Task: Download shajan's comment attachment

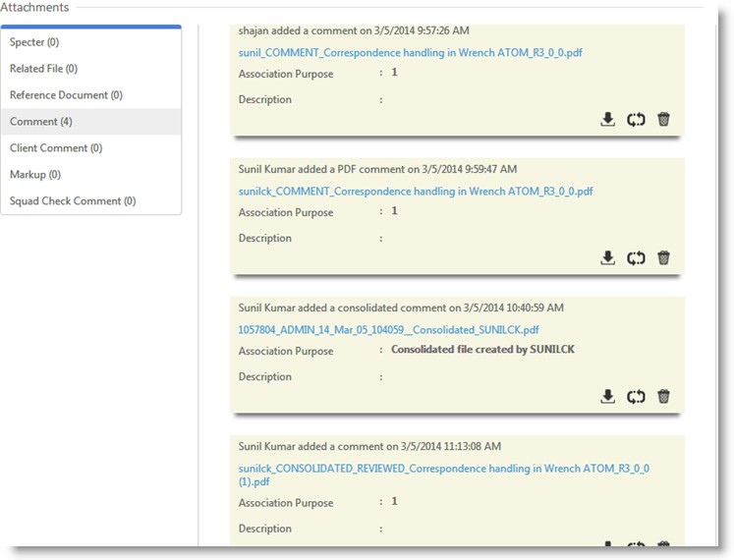Action: (x=607, y=120)
